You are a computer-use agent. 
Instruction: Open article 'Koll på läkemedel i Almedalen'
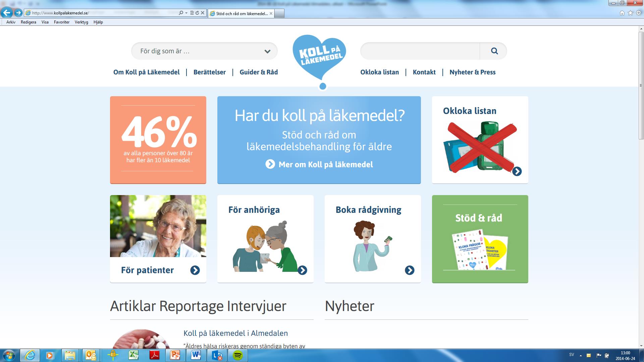(x=235, y=333)
